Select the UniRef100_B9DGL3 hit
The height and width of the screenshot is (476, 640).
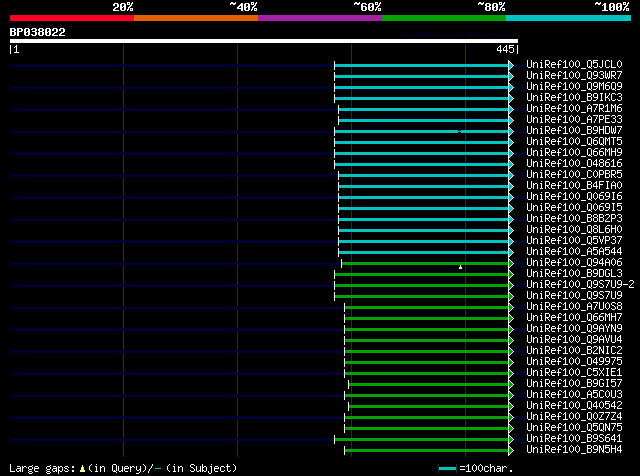pos(574,274)
